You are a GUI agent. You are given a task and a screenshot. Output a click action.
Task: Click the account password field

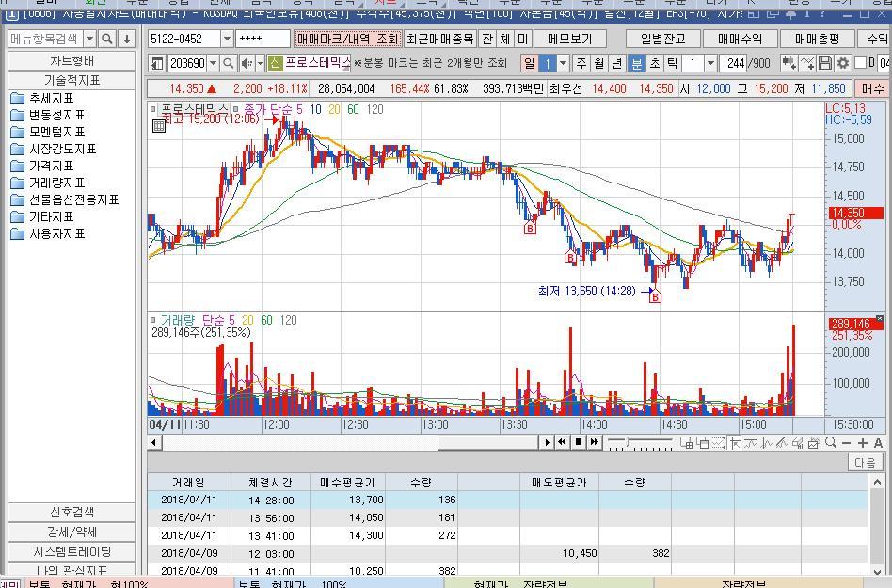click(x=263, y=39)
